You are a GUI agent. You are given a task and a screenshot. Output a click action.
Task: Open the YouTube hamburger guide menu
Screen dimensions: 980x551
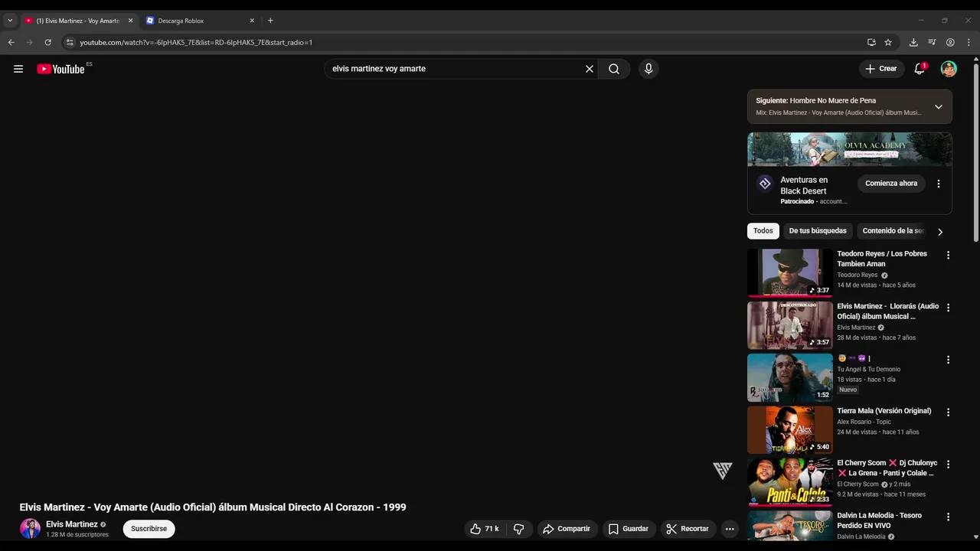coord(18,69)
